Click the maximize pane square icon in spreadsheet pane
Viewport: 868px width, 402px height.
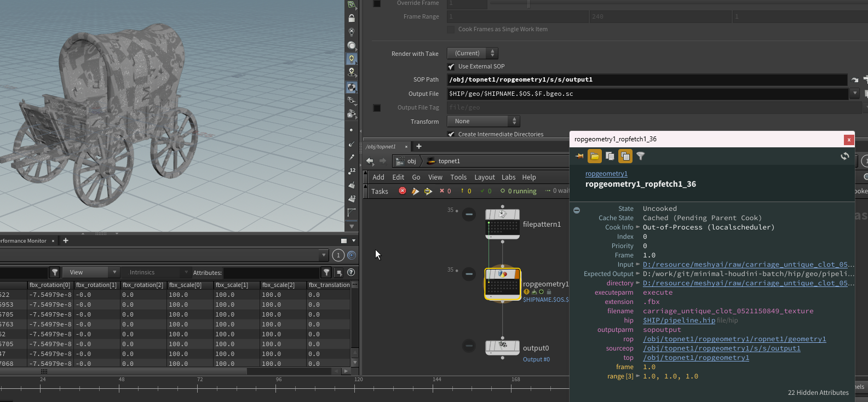coord(344,241)
